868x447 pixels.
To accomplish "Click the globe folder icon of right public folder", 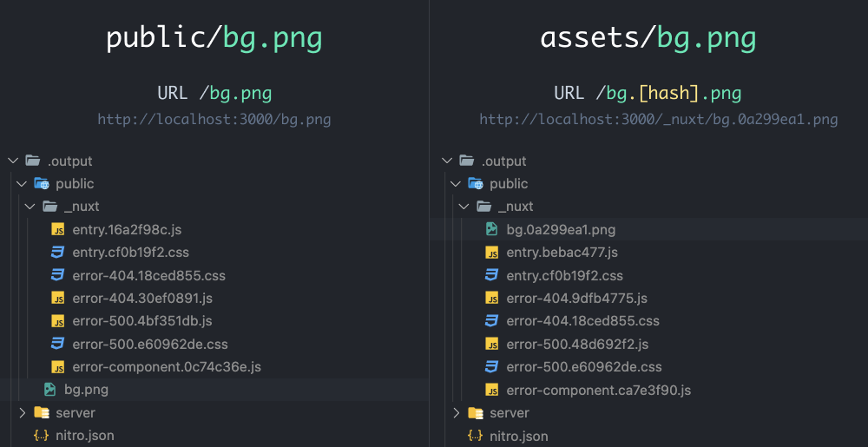I will [476, 184].
